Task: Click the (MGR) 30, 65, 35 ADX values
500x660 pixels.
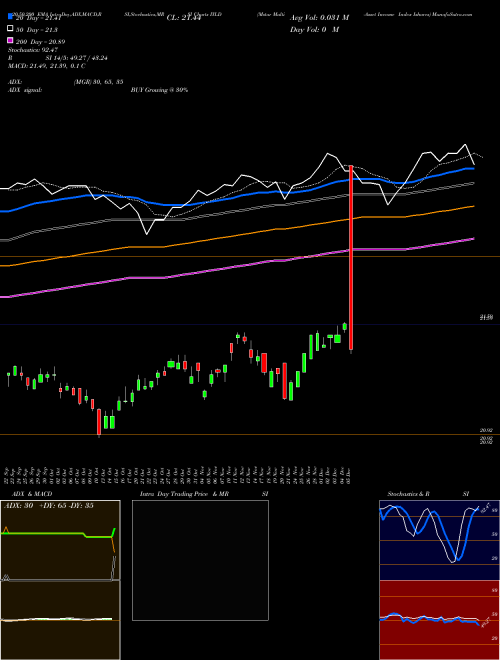Action: pos(98,82)
